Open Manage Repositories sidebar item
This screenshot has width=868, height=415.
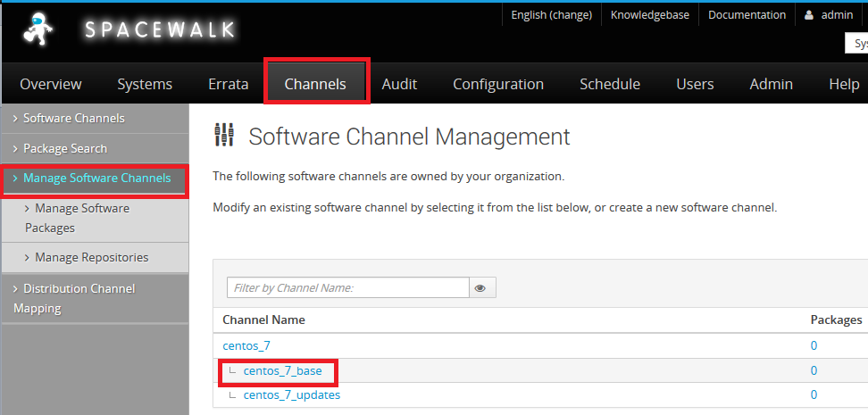point(96,257)
